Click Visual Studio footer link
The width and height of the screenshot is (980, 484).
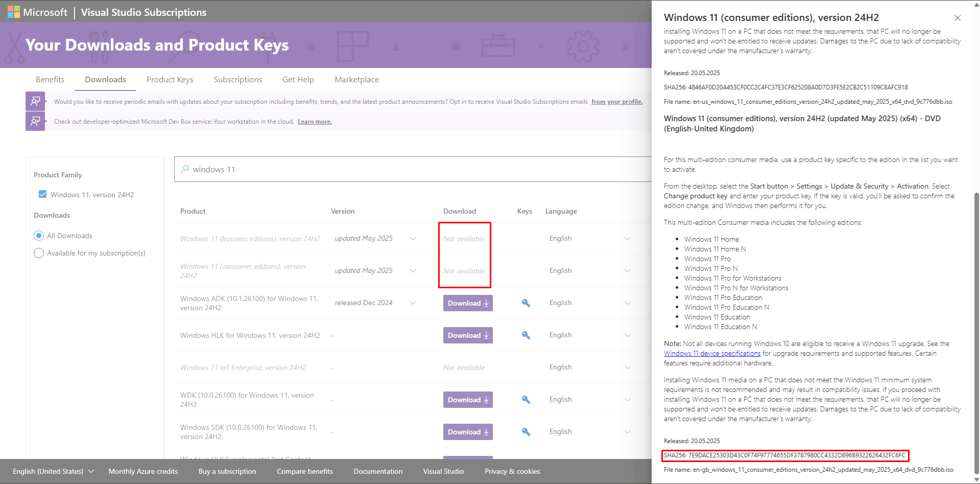(x=443, y=471)
